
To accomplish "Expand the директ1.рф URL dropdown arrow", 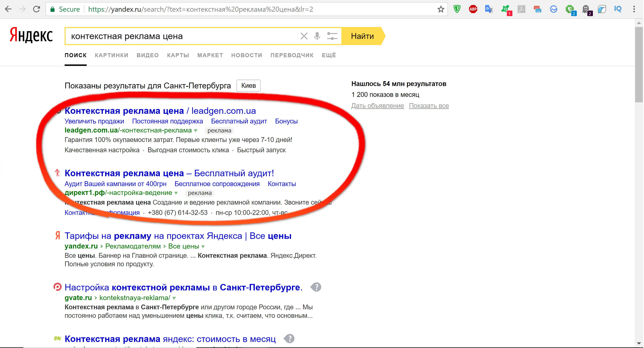I will point(176,193).
